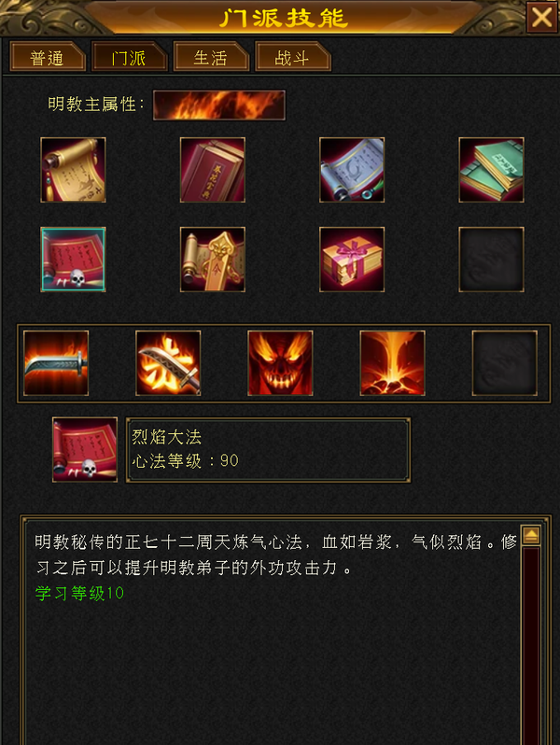Image resolution: width=560 pixels, height=745 pixels.
Task: Switch to the 生活 tab
Action: point(211,57)
